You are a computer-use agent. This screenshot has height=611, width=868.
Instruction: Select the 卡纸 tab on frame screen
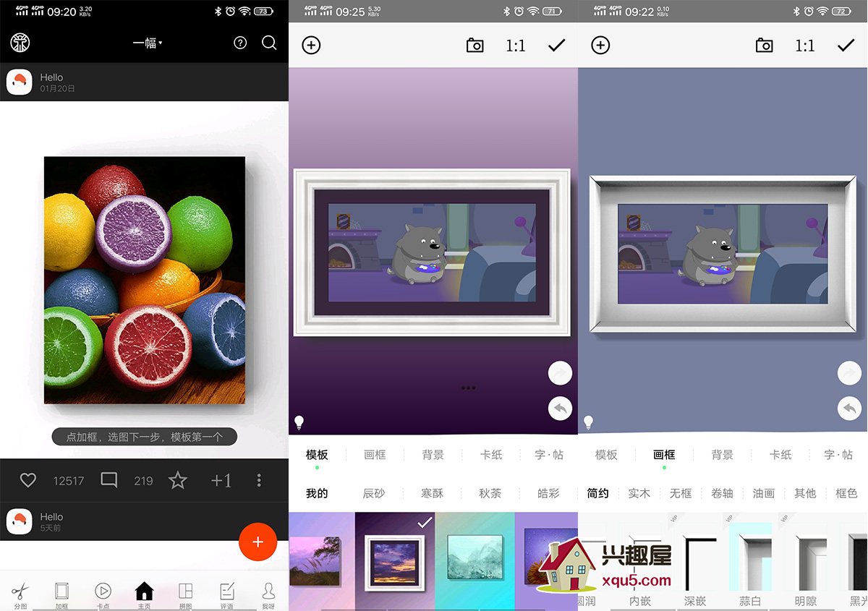(x=780, y=455)
